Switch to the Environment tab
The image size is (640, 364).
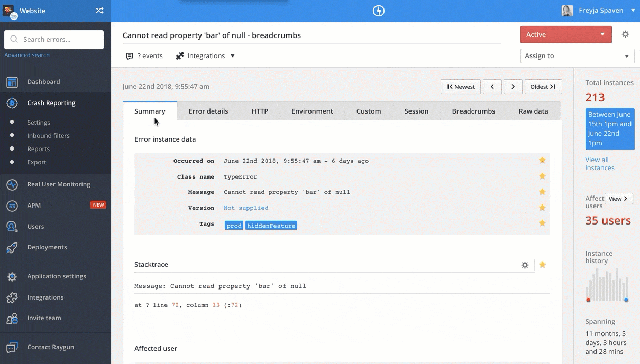[312, 111]
